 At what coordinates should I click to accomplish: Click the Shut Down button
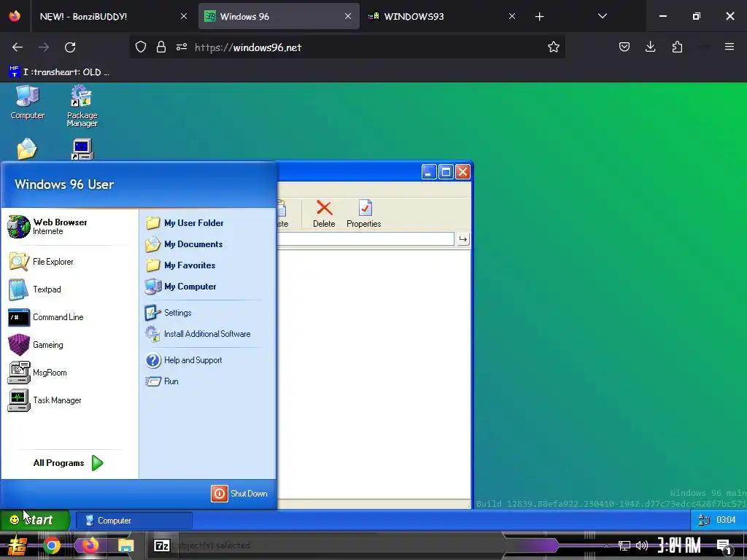click(x=239, y=494)
